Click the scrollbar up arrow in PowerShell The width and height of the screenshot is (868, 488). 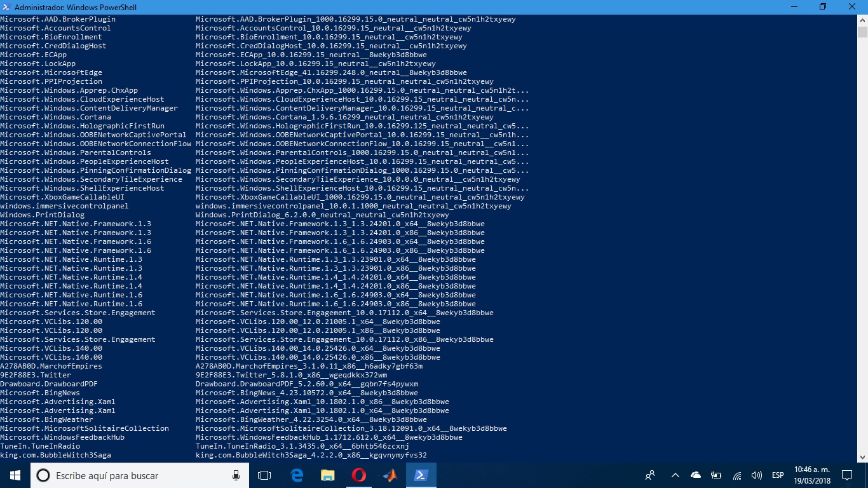pos(862,20)
